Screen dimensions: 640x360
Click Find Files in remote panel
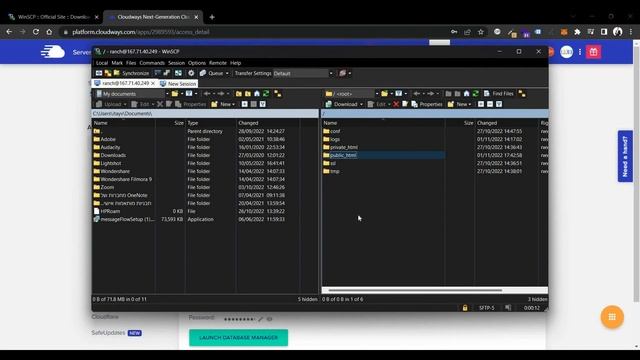[499, 94]
